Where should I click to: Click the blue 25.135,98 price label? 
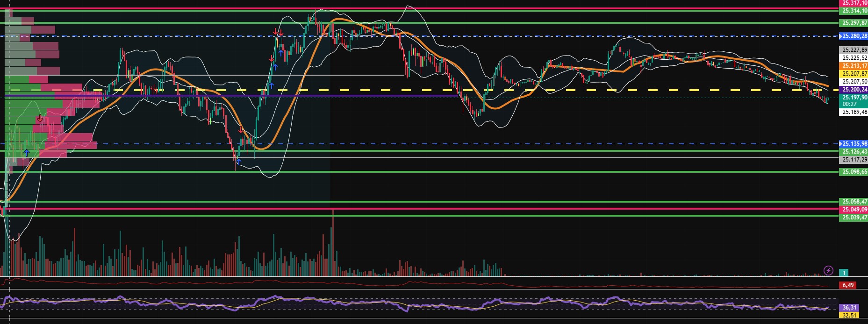854,144
